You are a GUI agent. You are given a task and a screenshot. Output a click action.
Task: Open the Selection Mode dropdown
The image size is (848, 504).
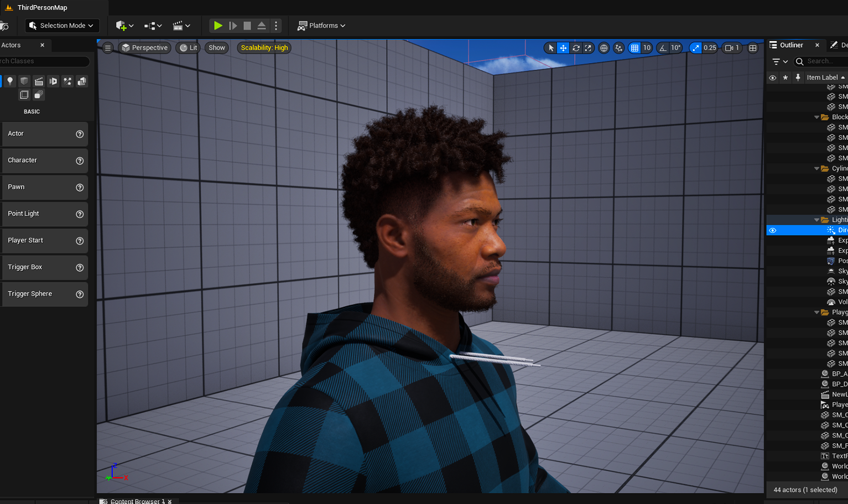[x=61, y=25]
